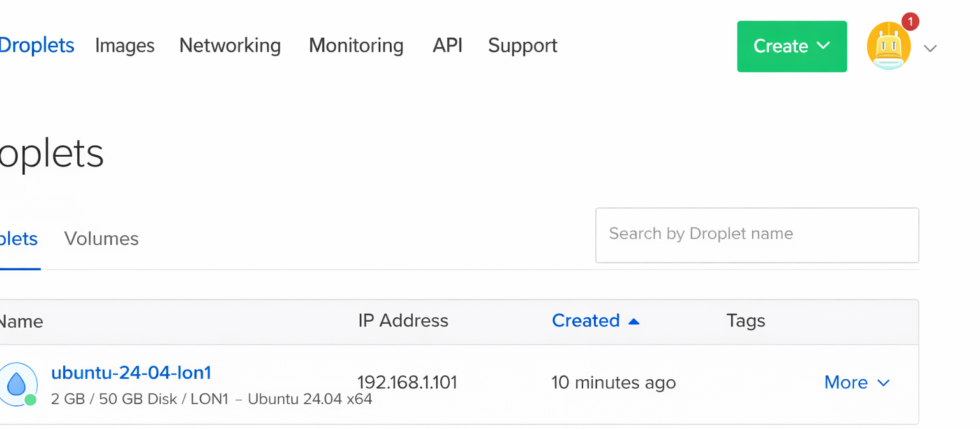The width and height of the screenshot is (980, 429).
Task: Open the Networking page
Action: pyautogui.click(x=230, y=45)
